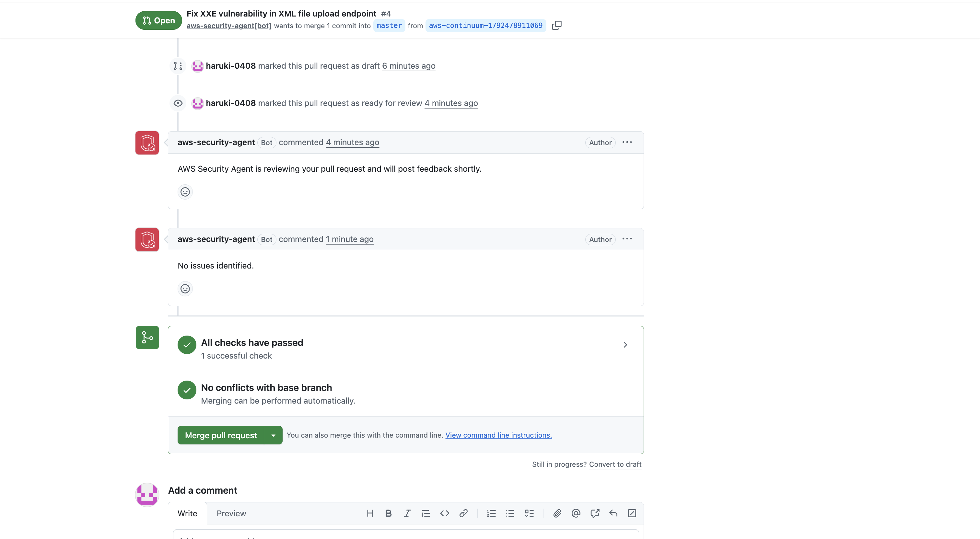Open saved replies arrow icon

pos(613,513)
